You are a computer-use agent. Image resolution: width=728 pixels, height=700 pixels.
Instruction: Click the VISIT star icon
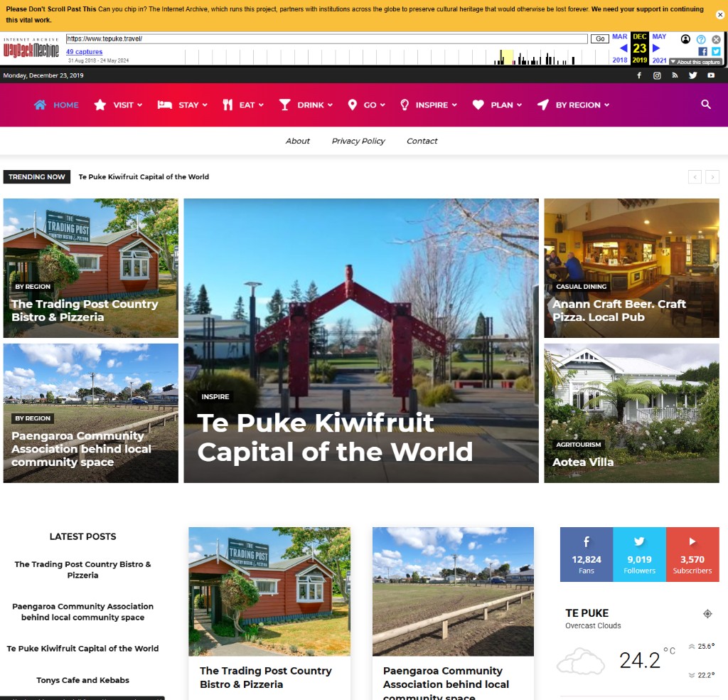tap(100, 105)
